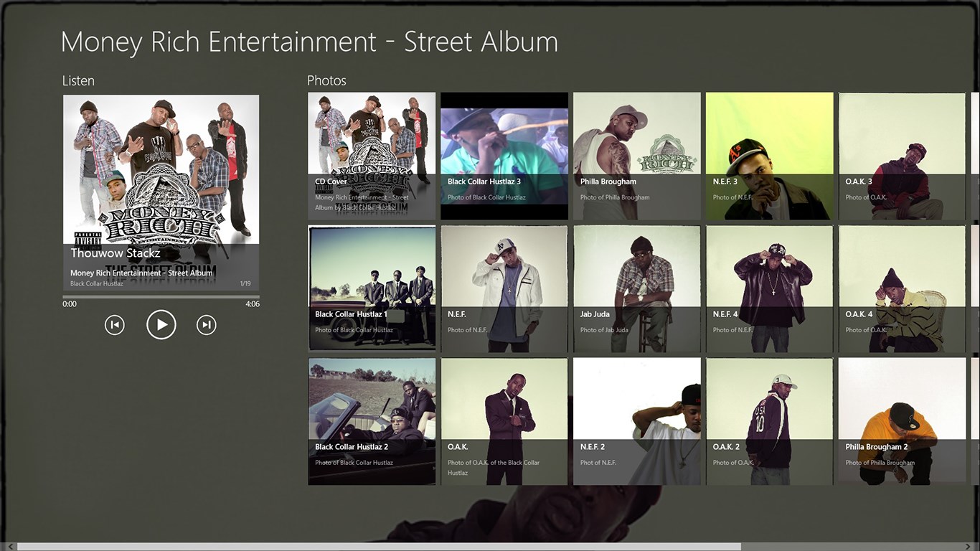Select the Philla Brougham photo tile
The width and height of the screenshot is (980, 551).
coord(637,156)
